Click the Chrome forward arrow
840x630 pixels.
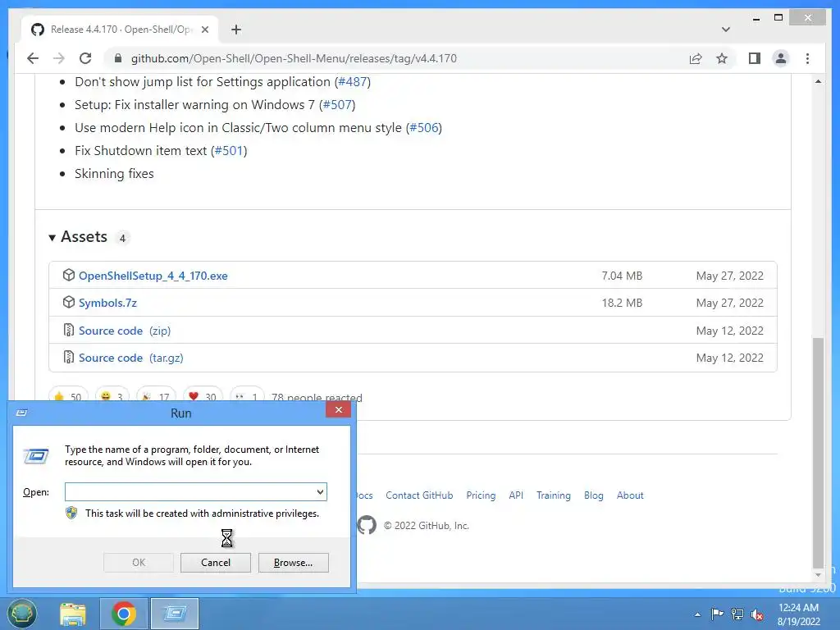click(x=59, y=58)
